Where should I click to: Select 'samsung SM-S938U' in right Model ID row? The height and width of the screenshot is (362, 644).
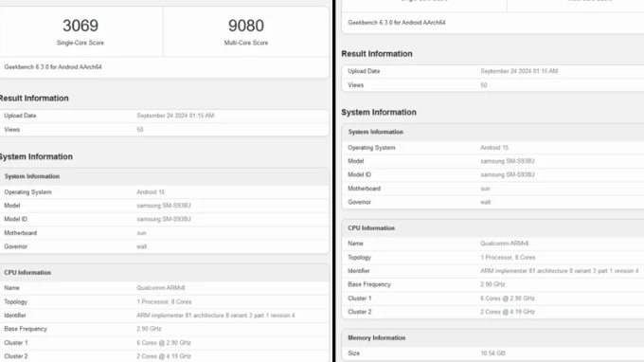(x=508, y=174)
